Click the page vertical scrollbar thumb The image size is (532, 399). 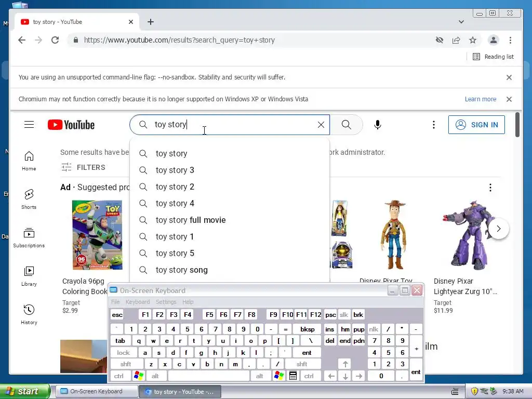point(517,125)
